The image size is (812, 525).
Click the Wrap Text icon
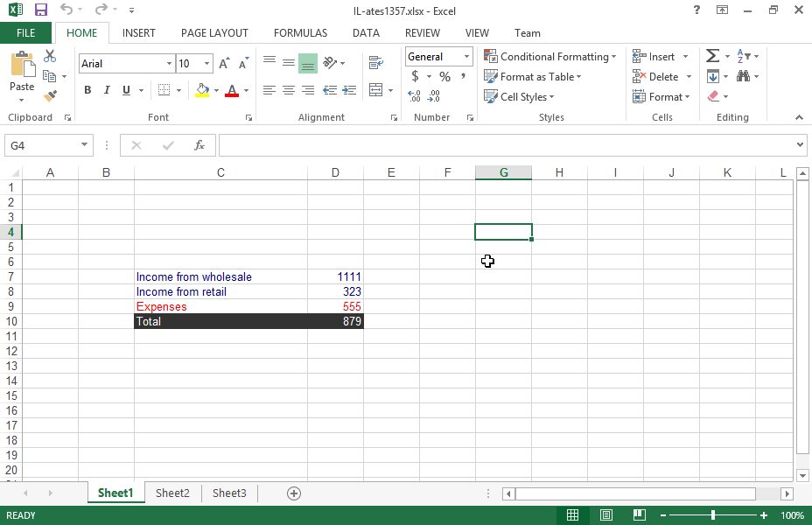(376, 63)
